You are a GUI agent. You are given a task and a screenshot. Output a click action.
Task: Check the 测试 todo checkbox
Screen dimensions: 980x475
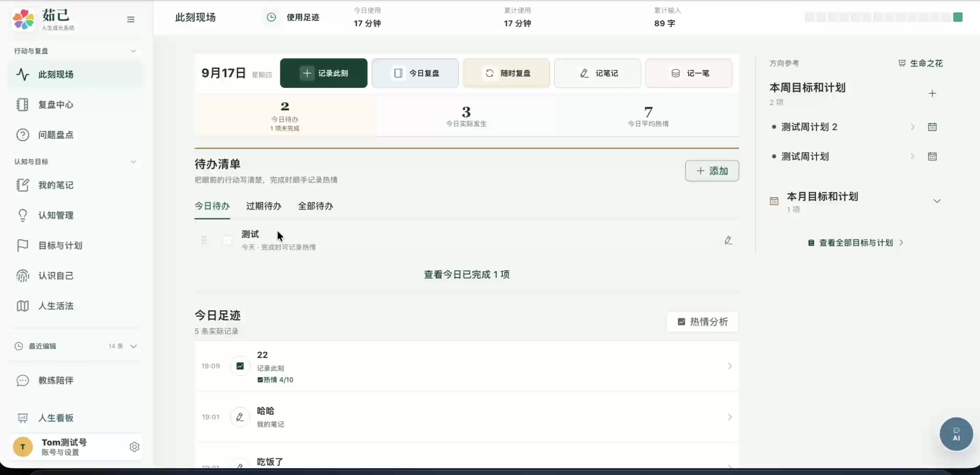(x=227, y=240)
